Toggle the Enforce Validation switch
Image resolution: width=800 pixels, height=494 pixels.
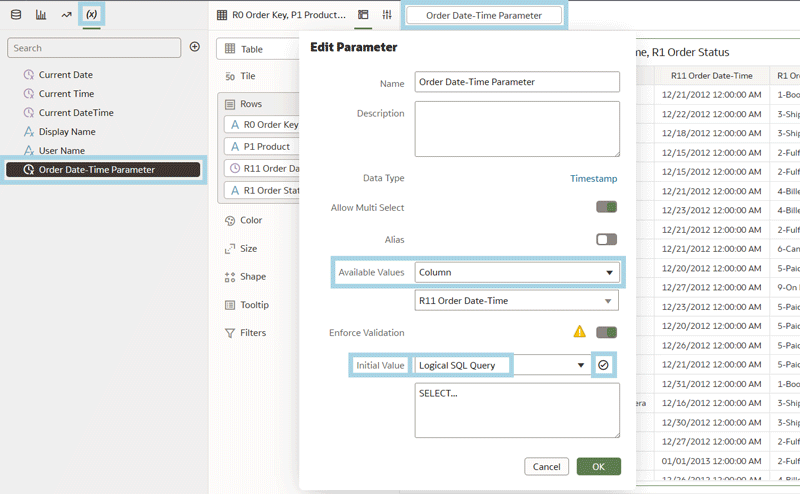[x=606, y=332]
